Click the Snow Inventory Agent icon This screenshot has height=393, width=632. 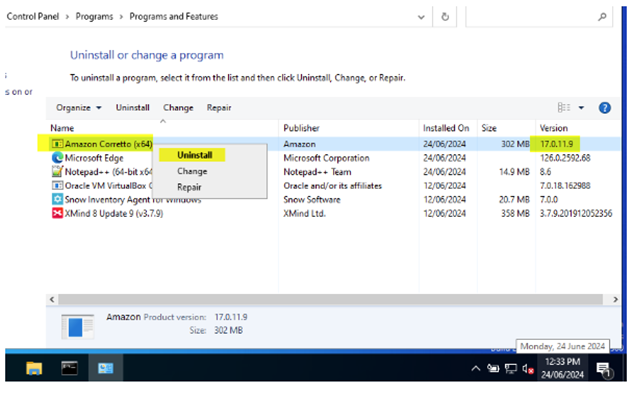pos(58,200)
